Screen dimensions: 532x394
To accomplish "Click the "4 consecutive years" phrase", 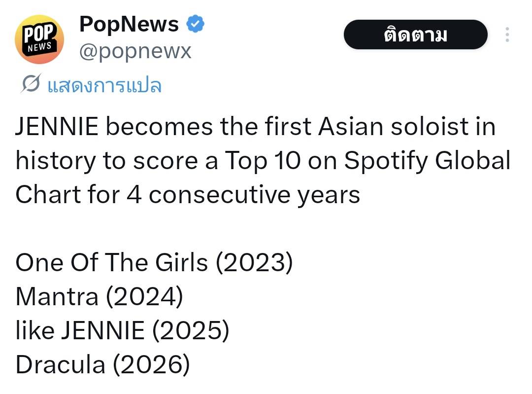I will 243,195.
